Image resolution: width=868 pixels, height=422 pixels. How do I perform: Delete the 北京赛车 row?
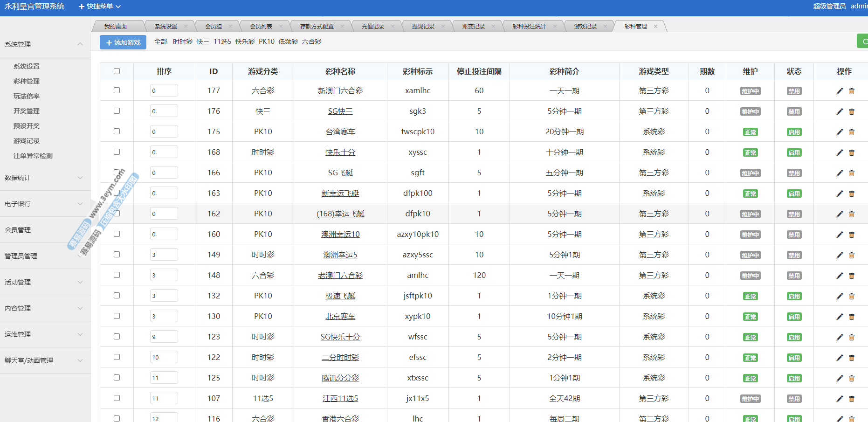pos(852,317)
